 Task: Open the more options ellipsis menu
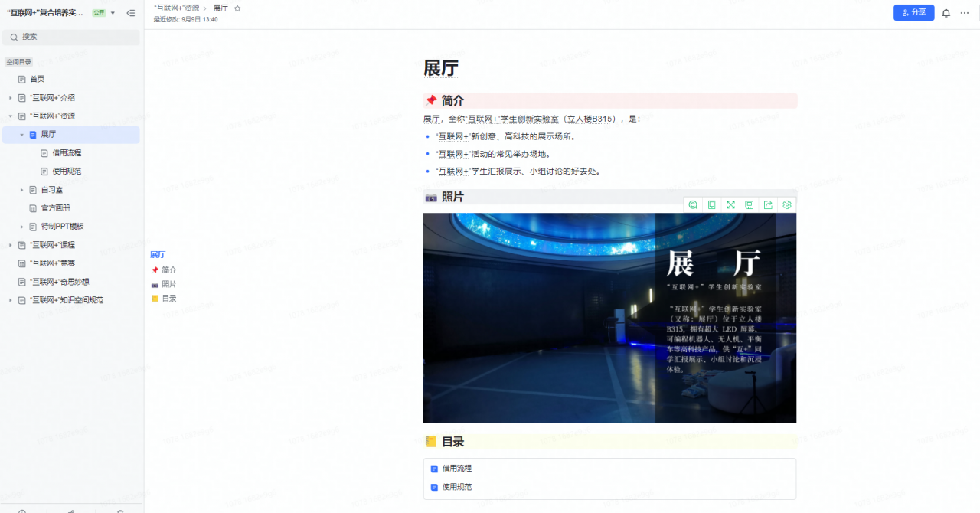pyautogui.click(x=965, y=13)
